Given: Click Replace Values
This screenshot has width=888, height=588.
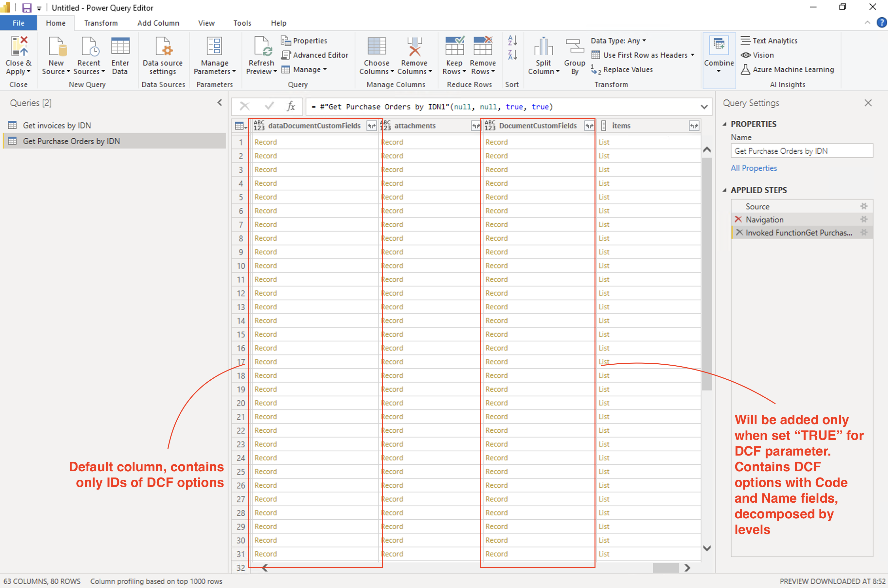Looking at the screenshot, I should tap(622, 69).
